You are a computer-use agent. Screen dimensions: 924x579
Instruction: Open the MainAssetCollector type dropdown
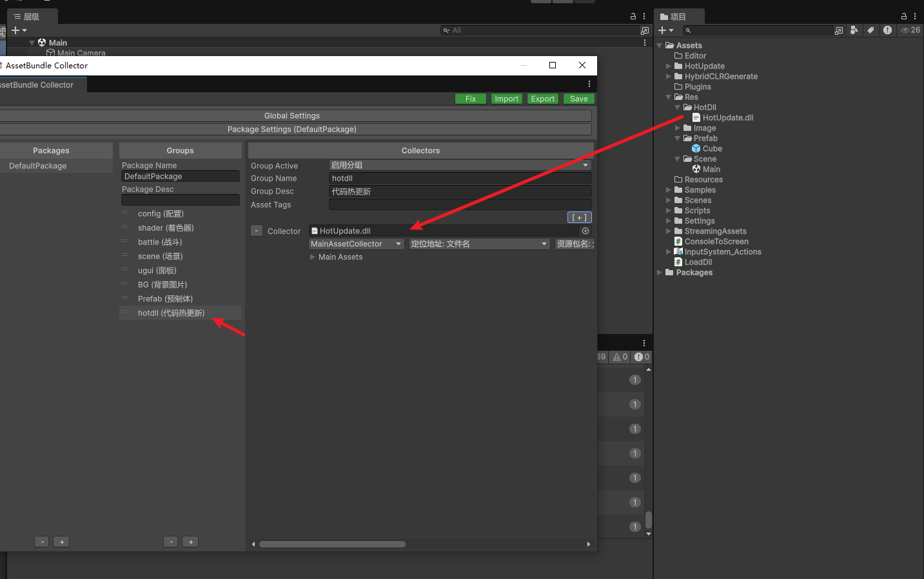[355, 243]
